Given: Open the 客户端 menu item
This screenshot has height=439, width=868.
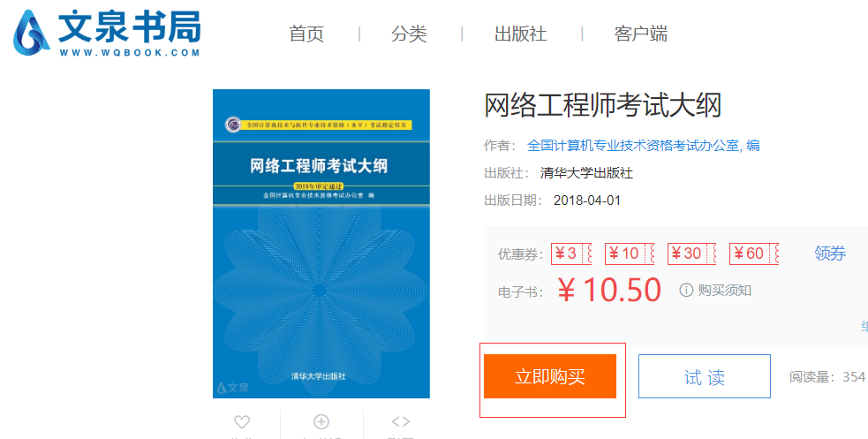Looking at the screenshot, I should 640,34.
